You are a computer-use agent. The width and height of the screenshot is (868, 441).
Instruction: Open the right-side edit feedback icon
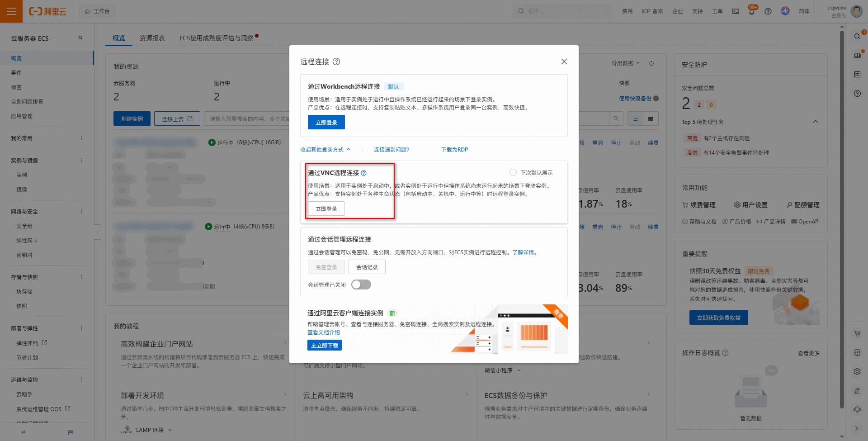(857, 391)
